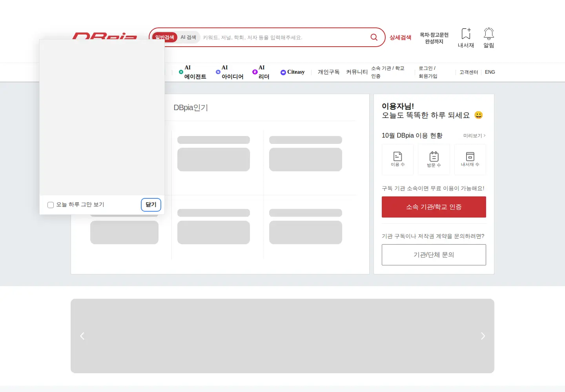The image size is (565, 392).
Task: Open AI 에이전트 menu item
Action: click(x=192, y=72)
